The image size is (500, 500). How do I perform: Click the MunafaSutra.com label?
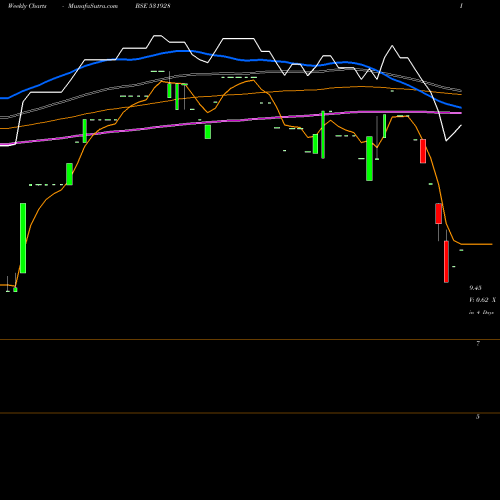(93, 6)
